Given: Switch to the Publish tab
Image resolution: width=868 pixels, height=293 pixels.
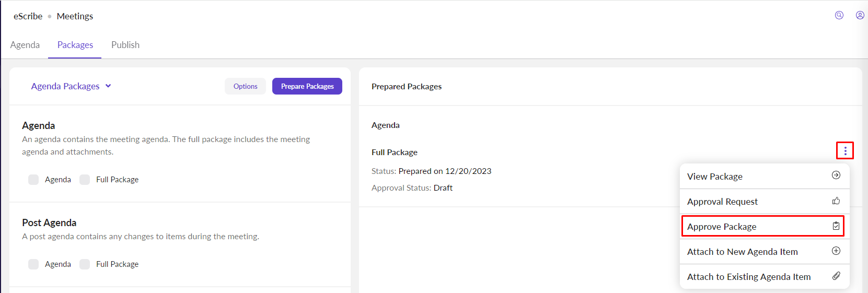Looking at the screenshot, I should pos(125,45).
